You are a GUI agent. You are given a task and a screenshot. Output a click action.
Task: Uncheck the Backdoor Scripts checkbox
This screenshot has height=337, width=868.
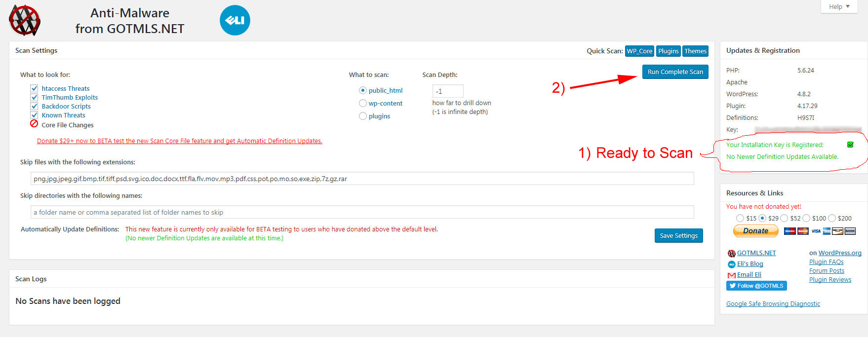34,106
